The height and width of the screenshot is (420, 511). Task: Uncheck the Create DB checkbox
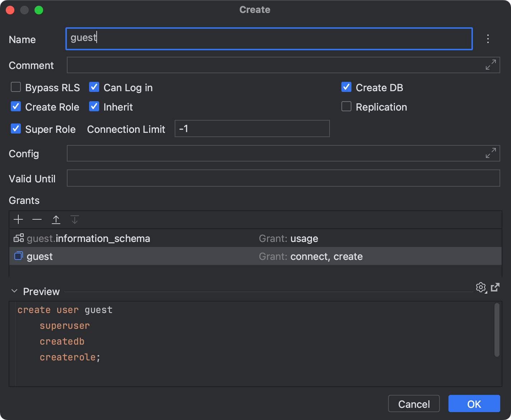[346, 87]
